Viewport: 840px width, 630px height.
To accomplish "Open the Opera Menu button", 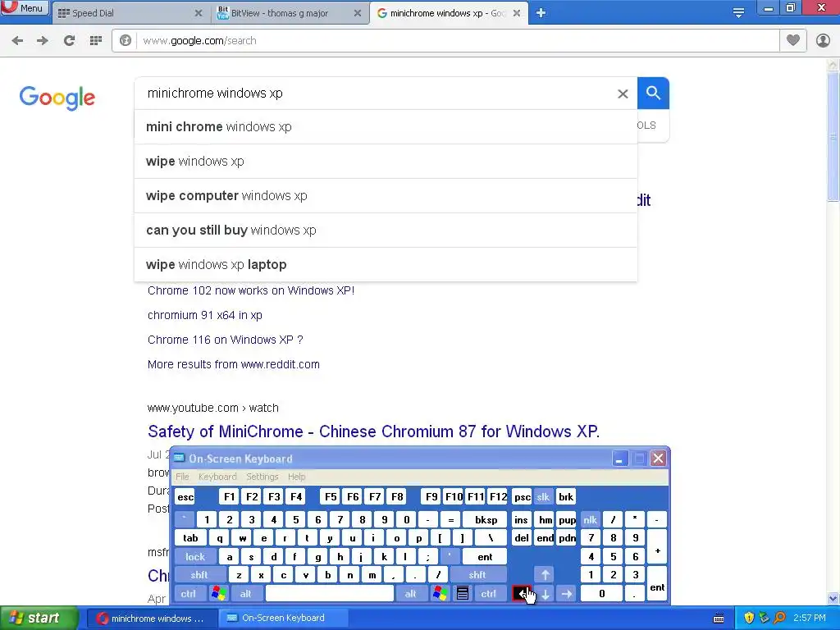I will (25, 7).
